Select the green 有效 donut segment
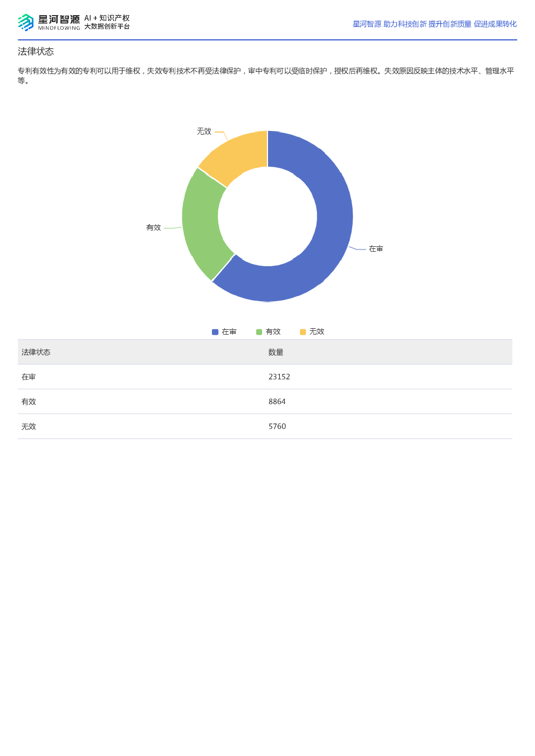 click(202, 224)
